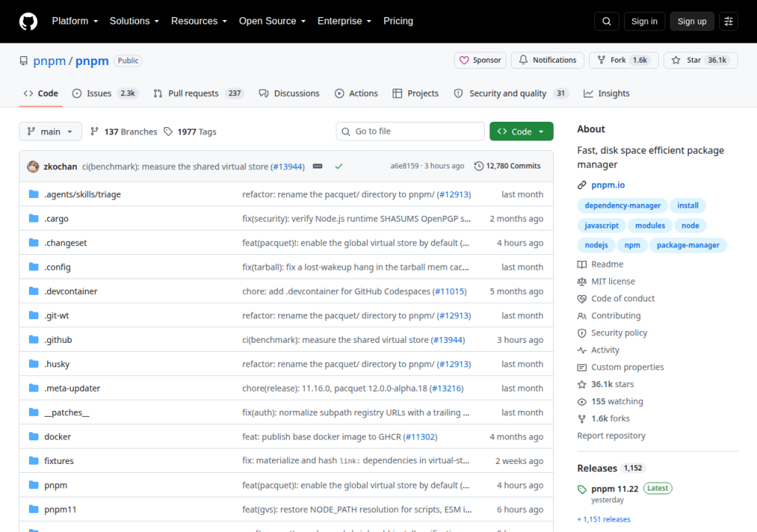Click the zkochan avatar image

point(33,166)
